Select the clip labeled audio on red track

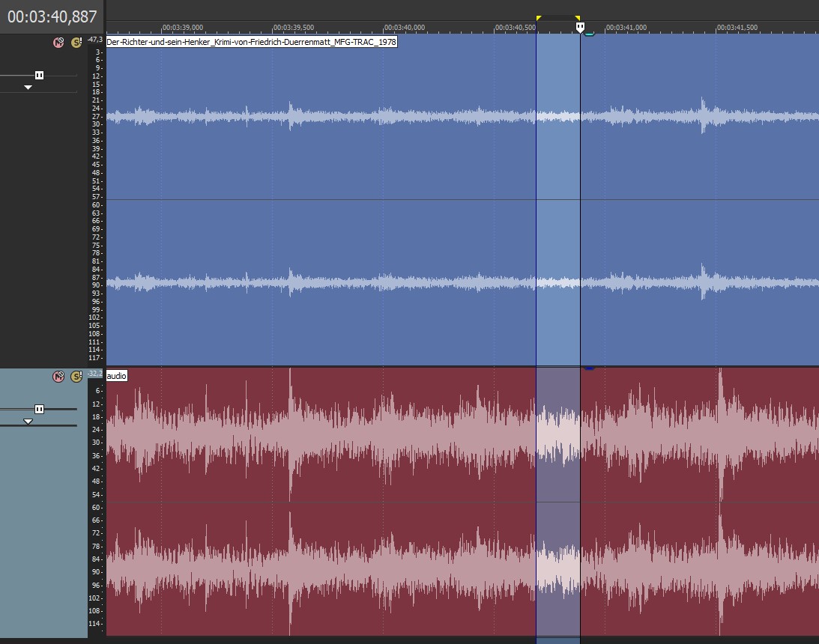(x=117, y=376)
